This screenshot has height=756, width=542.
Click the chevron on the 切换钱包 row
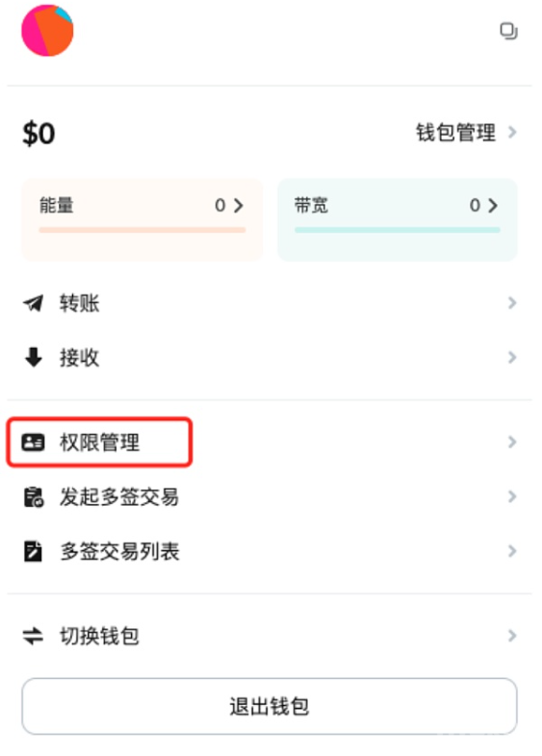(512, 636)
